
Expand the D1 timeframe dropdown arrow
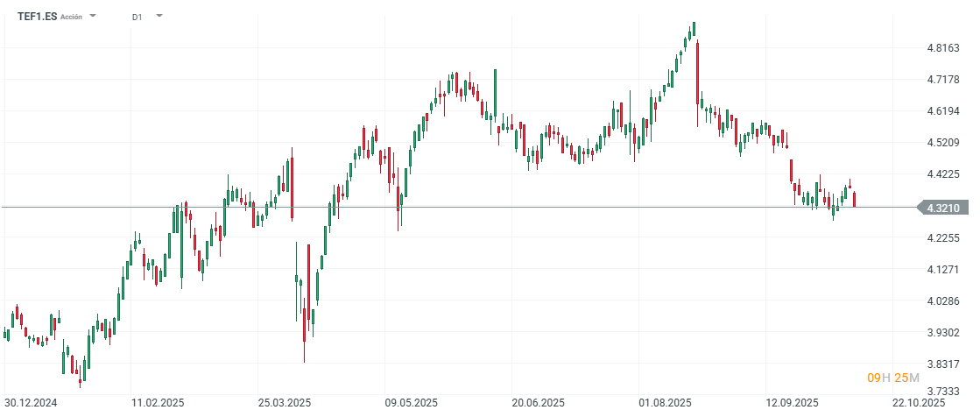[x=159, y=16]
